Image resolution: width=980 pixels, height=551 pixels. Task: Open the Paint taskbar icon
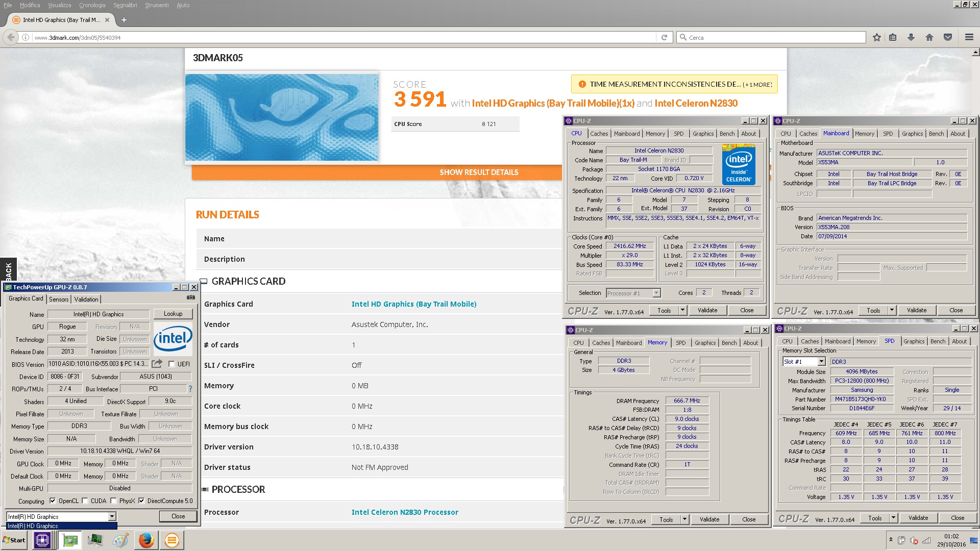coord(120,540)
